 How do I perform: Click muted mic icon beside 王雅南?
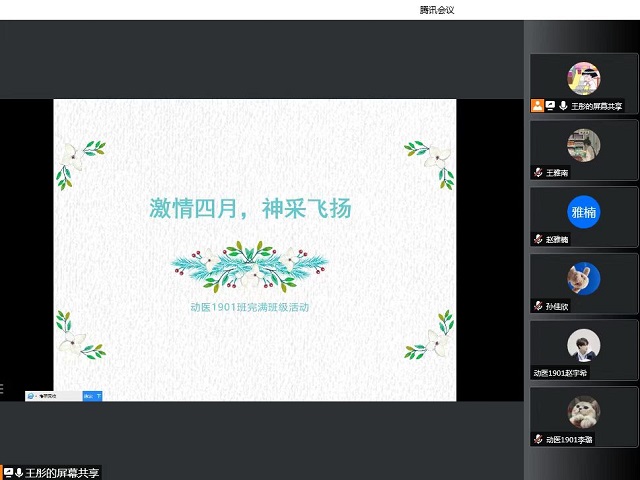pos(538,173)
